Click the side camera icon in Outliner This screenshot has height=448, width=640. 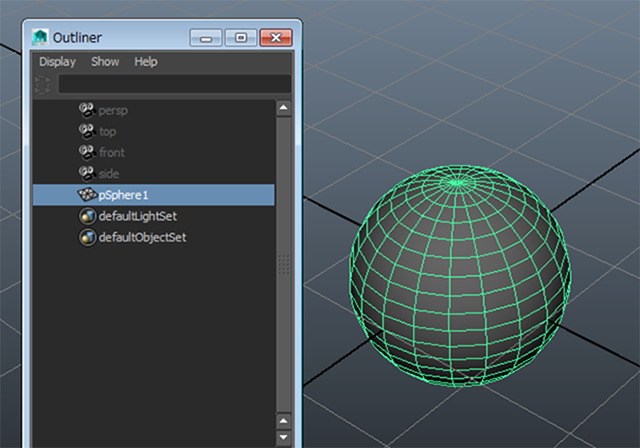(87, 173)
